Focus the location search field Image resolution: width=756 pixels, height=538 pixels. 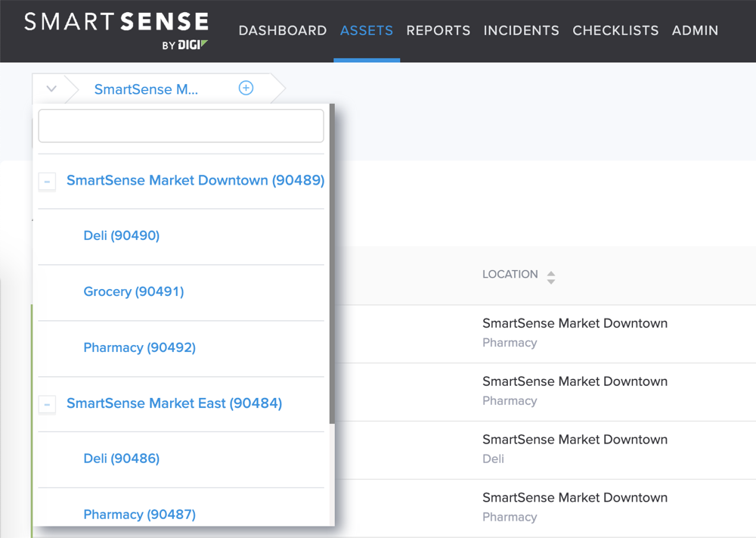point(181,126)
